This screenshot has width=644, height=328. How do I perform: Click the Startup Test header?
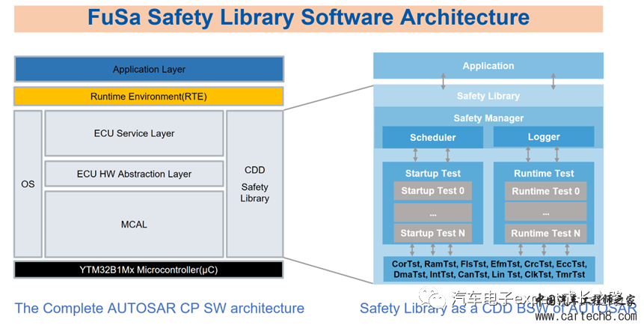tap(433, 174)
